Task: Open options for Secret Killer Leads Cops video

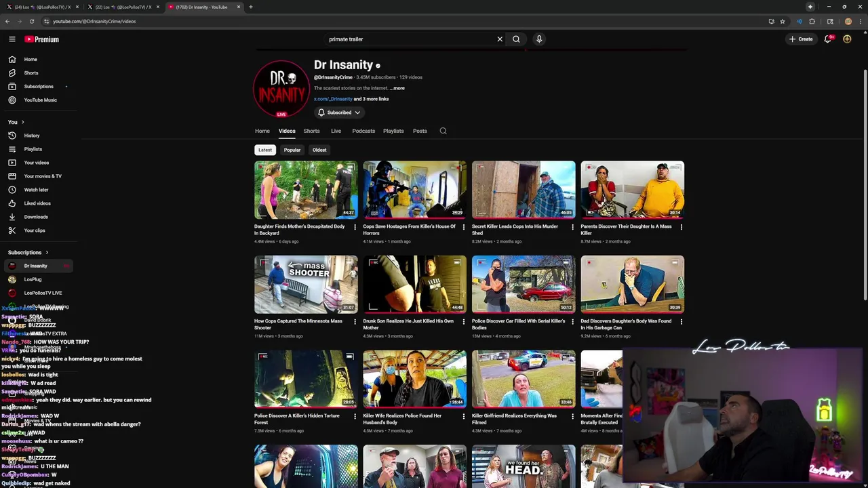Action: point(572,227)
